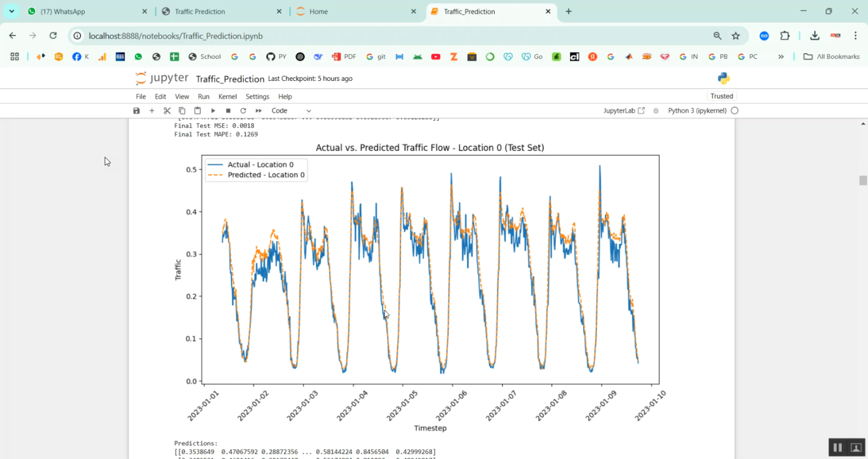Run the current cell

point(213,110)
